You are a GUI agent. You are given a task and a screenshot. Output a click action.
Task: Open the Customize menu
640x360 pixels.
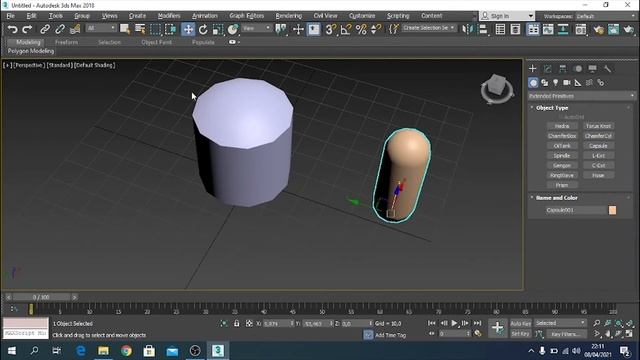362,16
